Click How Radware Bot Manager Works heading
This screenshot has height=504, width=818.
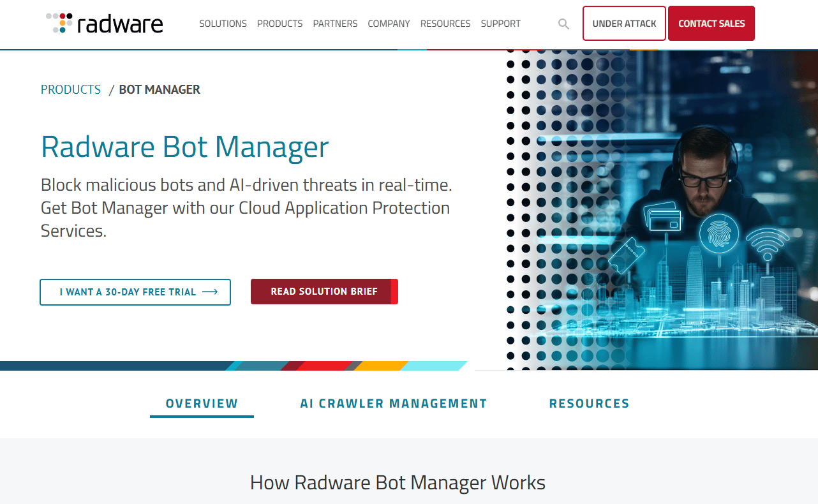click(398, 483)
